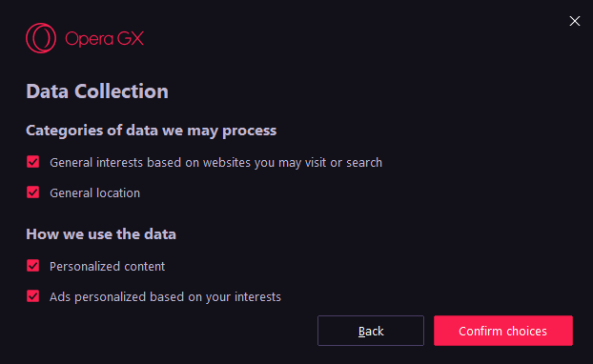Go back with the Back button
This screenshot has width=593, height=364.
coord(371,331)
